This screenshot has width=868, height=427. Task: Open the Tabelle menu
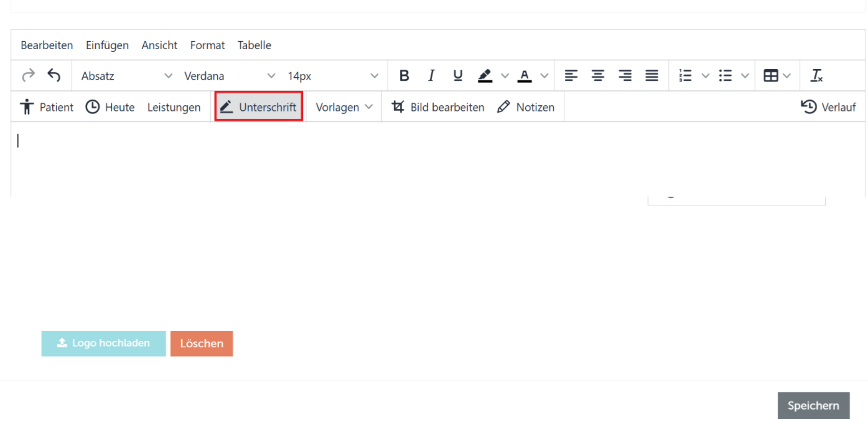[254, 45]
